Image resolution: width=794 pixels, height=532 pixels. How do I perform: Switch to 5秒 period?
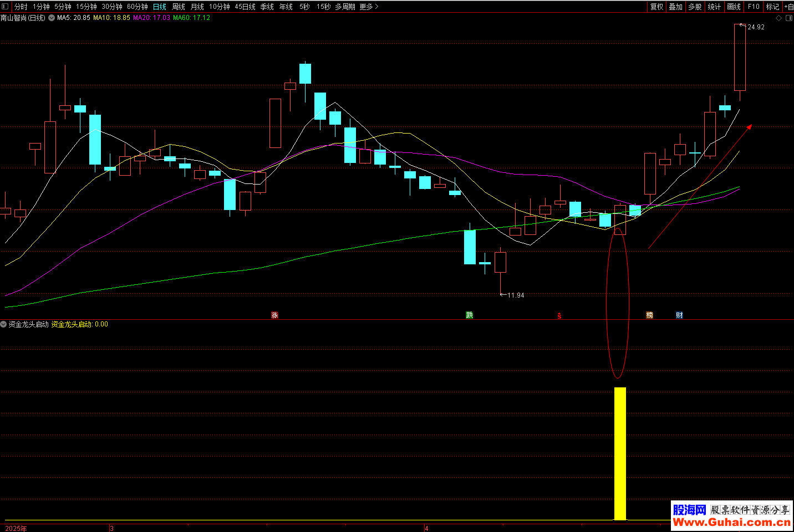(x=304, y=7)
